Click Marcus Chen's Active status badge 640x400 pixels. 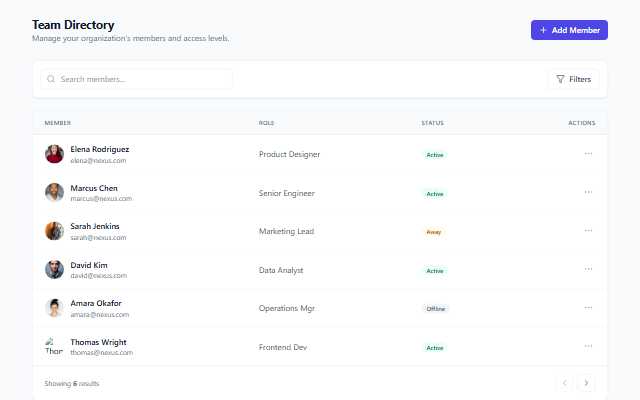pyautogui.click(x=435, y=193)
